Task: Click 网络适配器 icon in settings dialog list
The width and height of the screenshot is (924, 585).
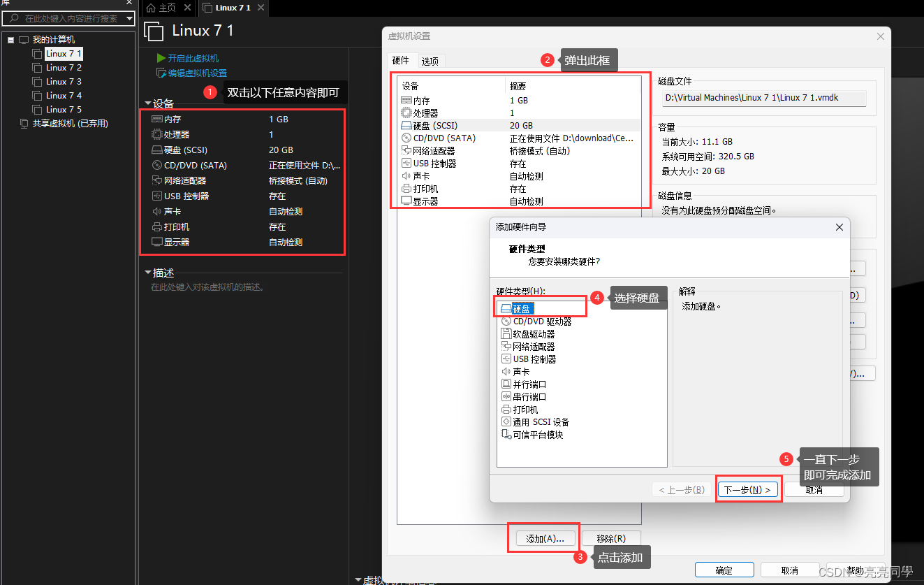Action: [406, 151]
